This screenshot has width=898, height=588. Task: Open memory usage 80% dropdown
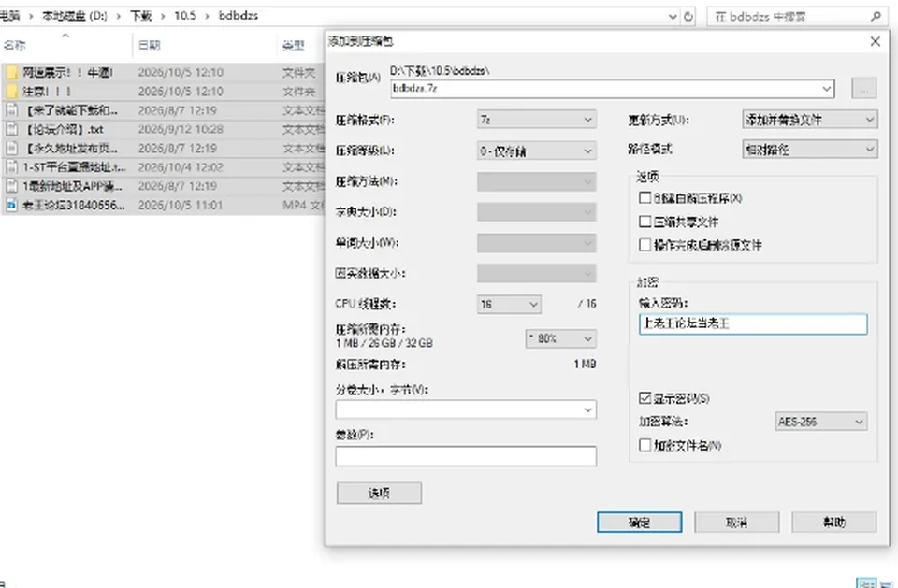pos(560,338)
